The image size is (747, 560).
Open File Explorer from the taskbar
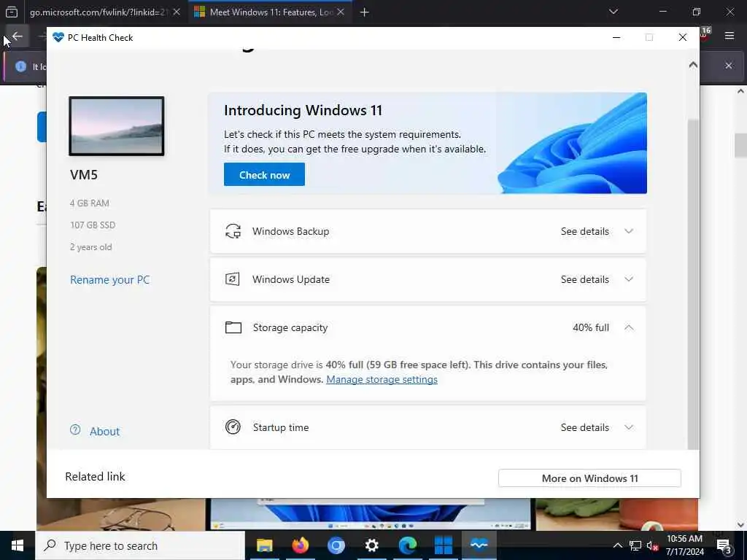264,545
